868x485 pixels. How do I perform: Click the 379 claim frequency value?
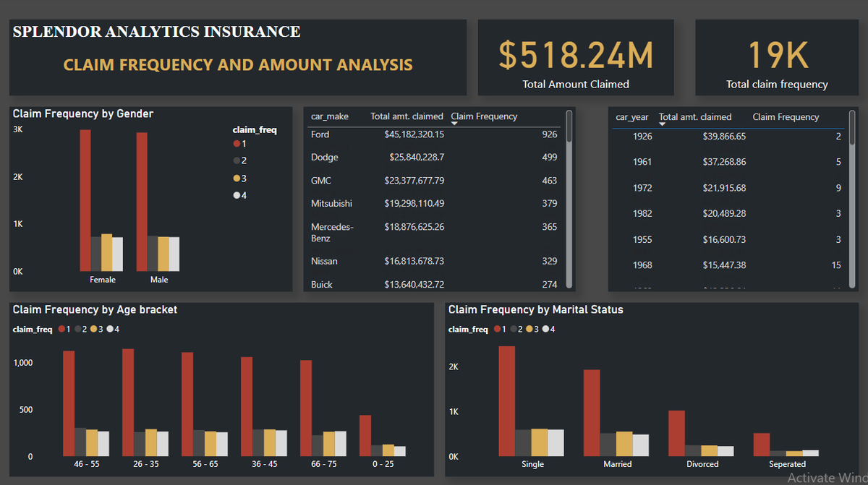click(x=550, y=204)
